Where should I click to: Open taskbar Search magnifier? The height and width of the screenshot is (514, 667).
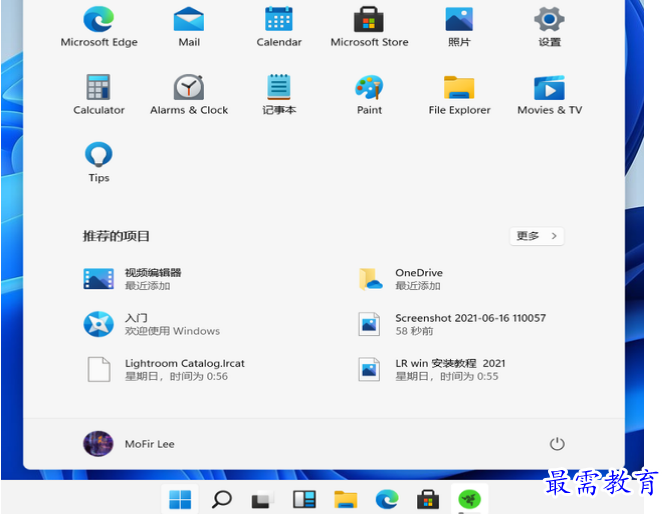point(222,499)
